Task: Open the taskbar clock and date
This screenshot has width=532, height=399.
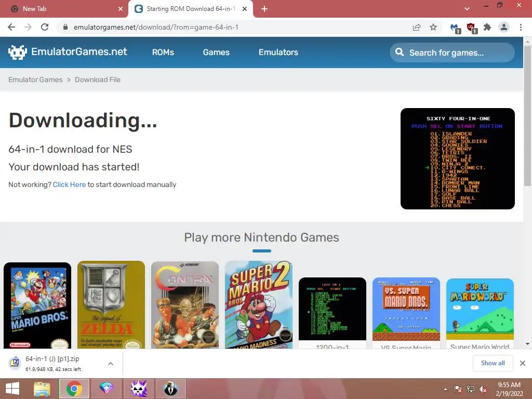Action: [x=509, y=389]
